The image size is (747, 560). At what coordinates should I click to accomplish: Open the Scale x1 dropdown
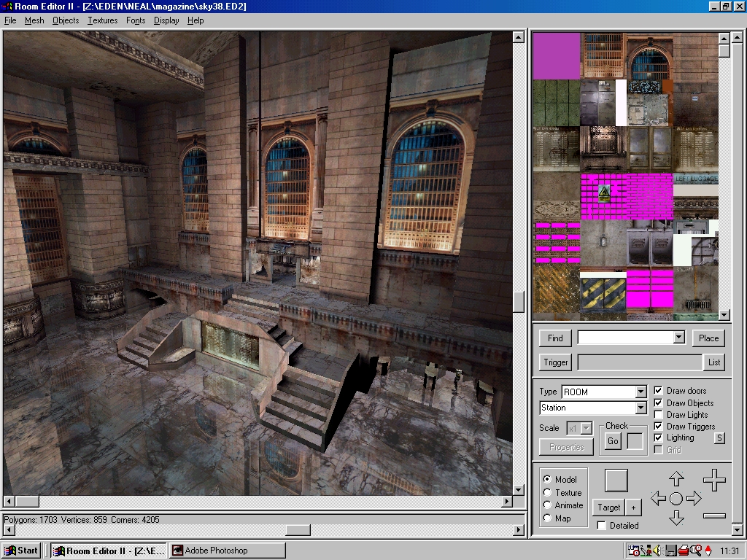coord(586,428)
